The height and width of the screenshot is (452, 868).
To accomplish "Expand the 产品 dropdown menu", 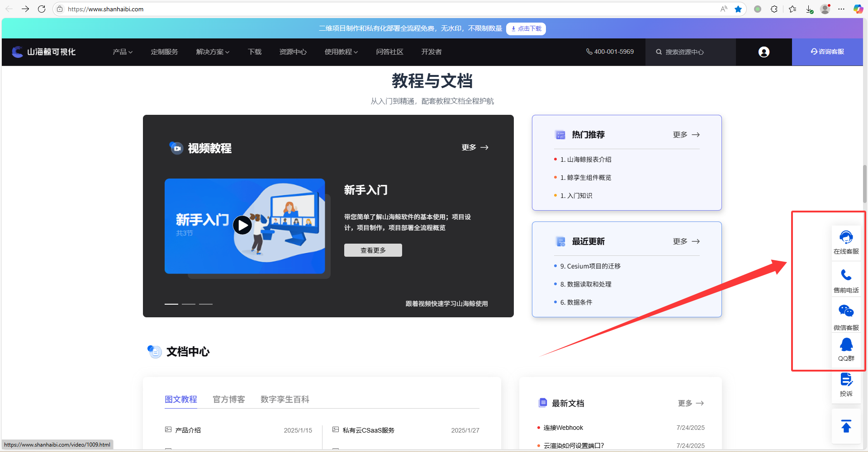I will click(123, 52).
